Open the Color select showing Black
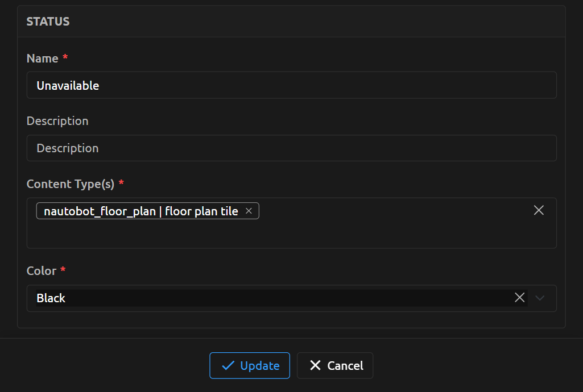Viewport: 583px width, 392px height. tap(273, 298)
